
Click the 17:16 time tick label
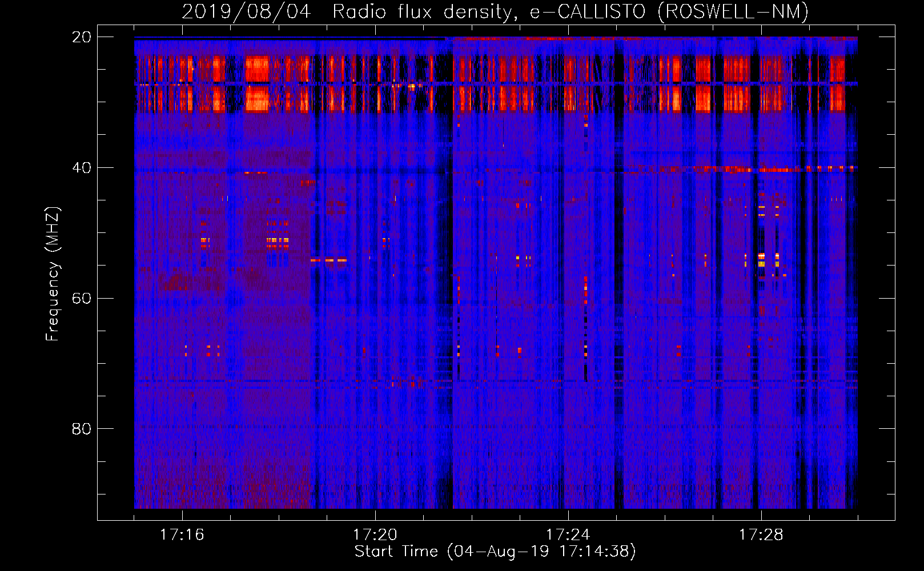pos(182,535)
